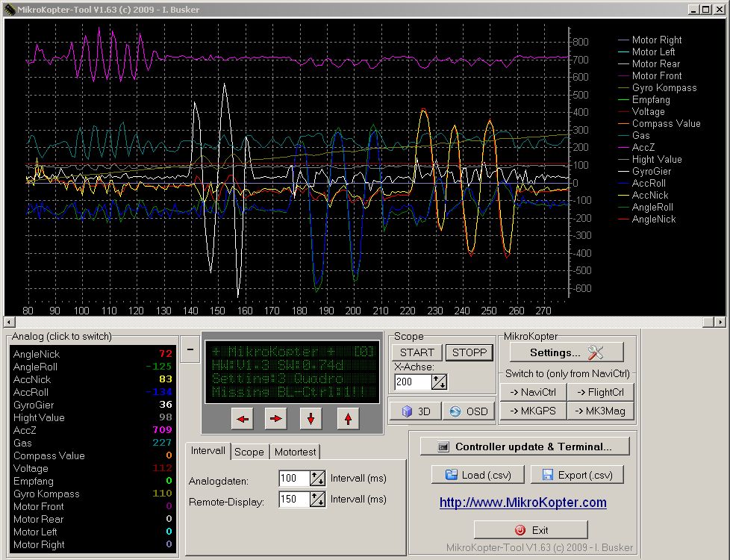Screen dimensions: 730x560
Task: Select the Scope tab
Action: coord(249,452)
